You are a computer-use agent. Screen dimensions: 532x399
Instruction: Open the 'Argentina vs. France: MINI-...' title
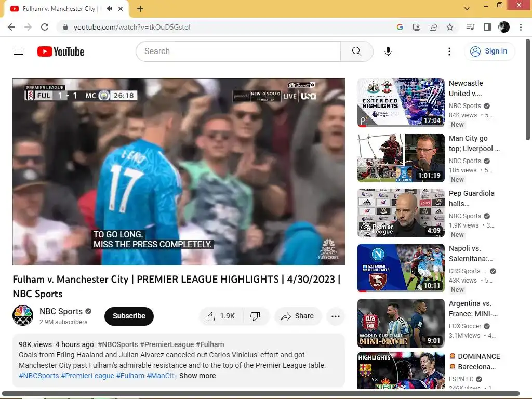473,309
